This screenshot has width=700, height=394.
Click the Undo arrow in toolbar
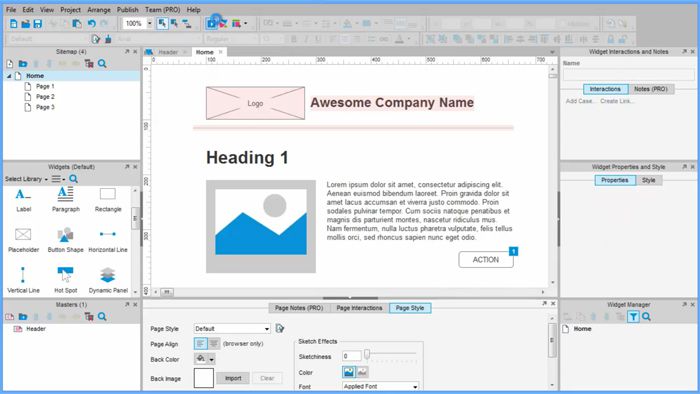click(92, 24)
